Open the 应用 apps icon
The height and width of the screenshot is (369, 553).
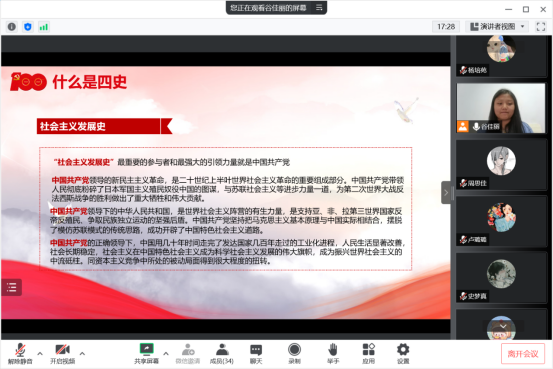(x=369, y=353)
